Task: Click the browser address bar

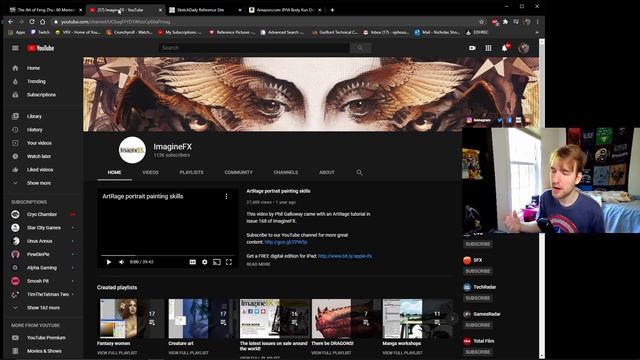Action: coord(265,22)
